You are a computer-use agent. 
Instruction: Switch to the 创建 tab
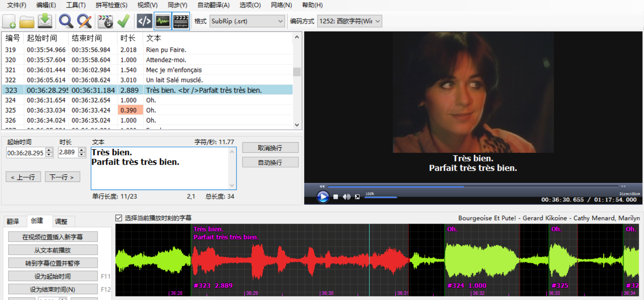37,220
